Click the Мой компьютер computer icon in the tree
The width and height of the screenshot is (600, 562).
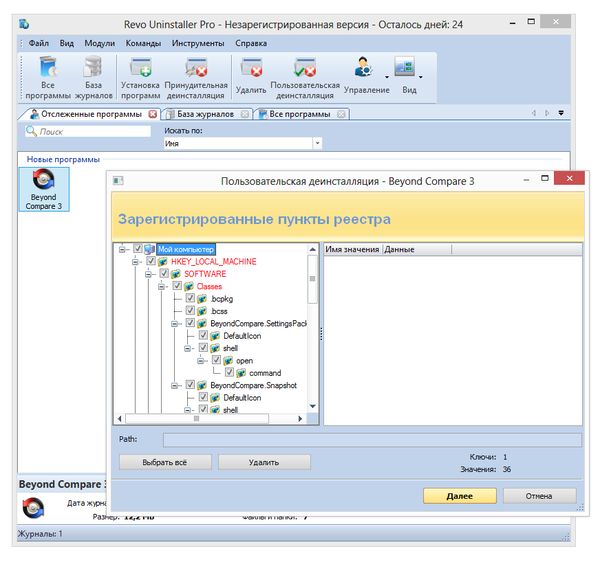click(149, 249)
